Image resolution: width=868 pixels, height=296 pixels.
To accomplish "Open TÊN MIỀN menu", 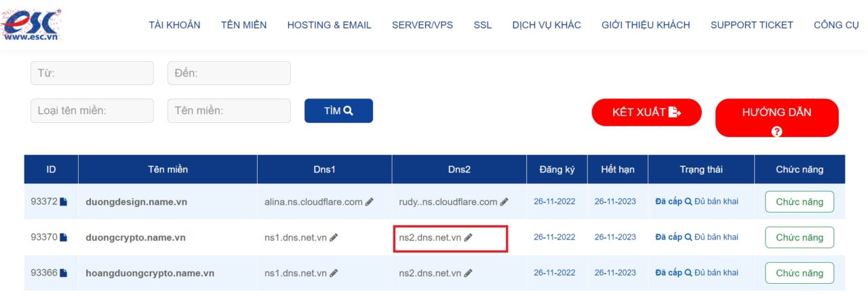I will point(244,25).
